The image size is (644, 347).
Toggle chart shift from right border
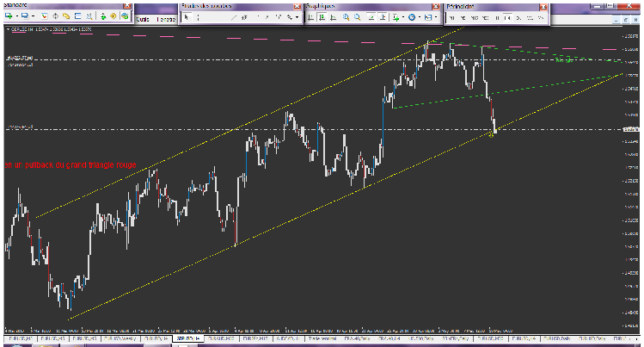tap(383, 17)
